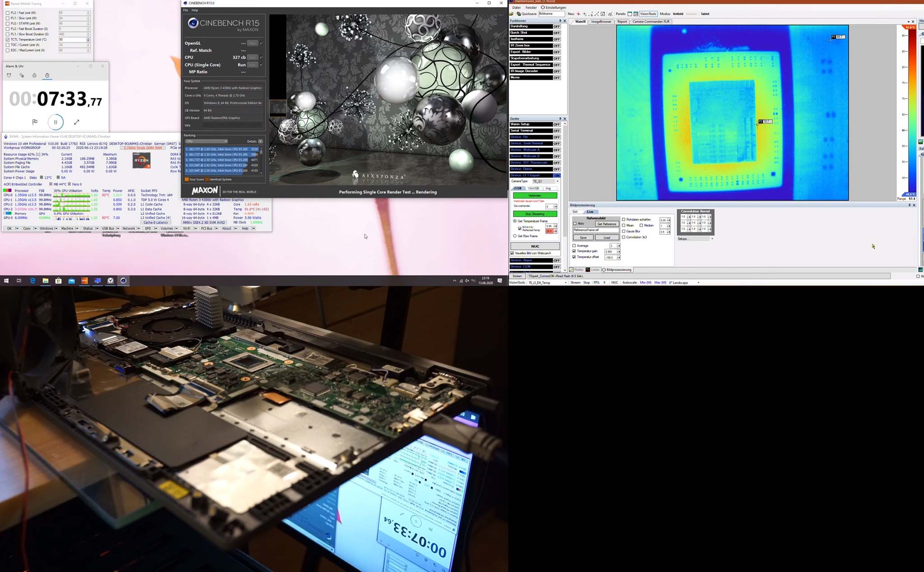Open the Einstellungen settings in ThermoVision
The width and height of the screenshot is (924, 572).
click(x=553, y=8)
